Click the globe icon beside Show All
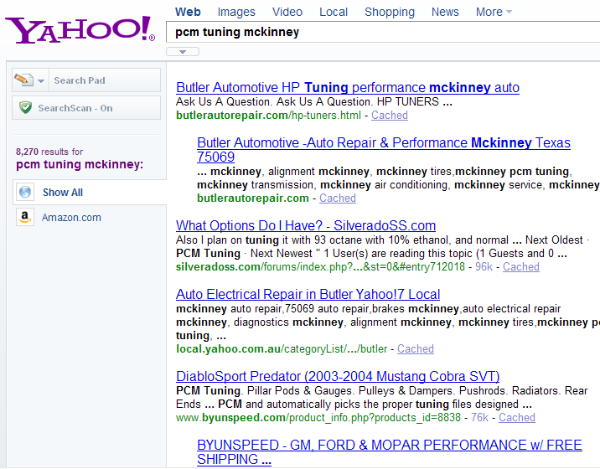600x469 pixels. click(25, 192)
